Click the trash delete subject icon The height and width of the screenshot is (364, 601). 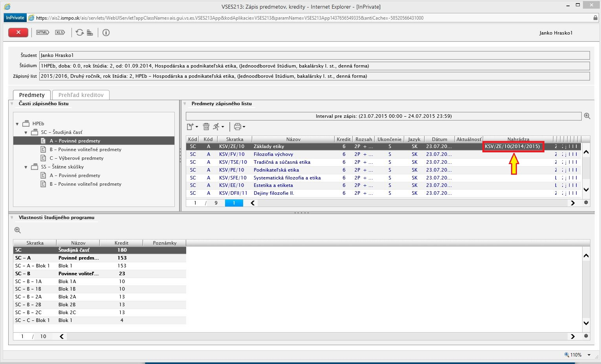tap(206, 126)
